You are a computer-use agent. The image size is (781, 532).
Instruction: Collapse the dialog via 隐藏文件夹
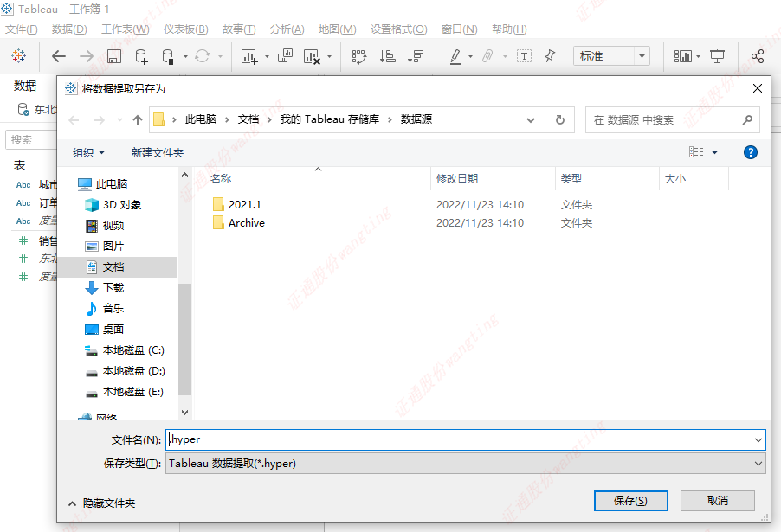(101, 503)
